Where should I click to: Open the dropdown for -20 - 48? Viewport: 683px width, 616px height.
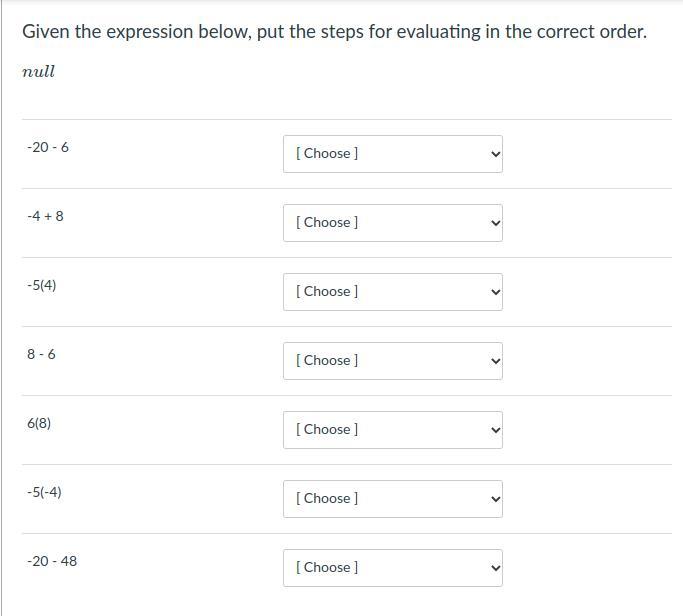click(x=392, y=568)
